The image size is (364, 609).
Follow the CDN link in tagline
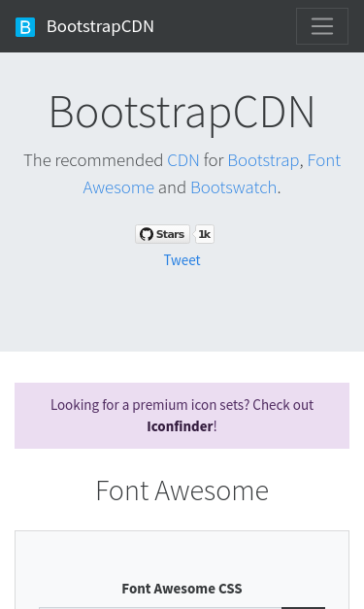(x=183, y=160)
